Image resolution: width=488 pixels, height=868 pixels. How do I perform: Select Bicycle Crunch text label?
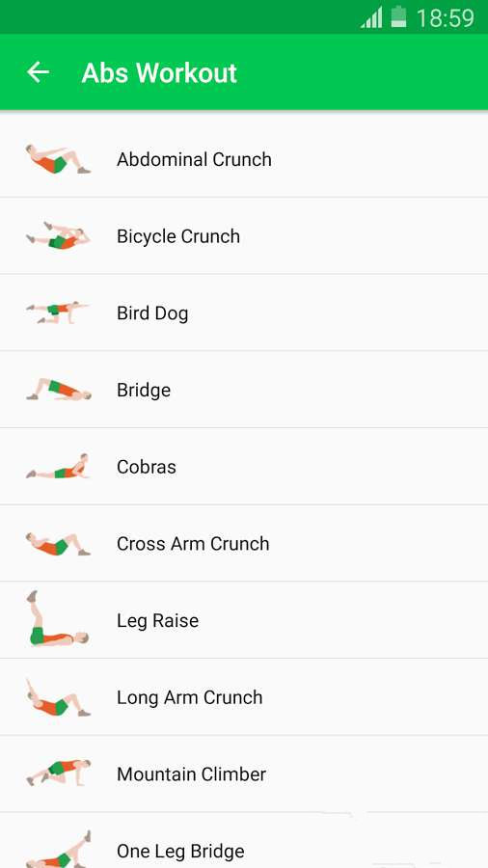[x=178, y=236]
